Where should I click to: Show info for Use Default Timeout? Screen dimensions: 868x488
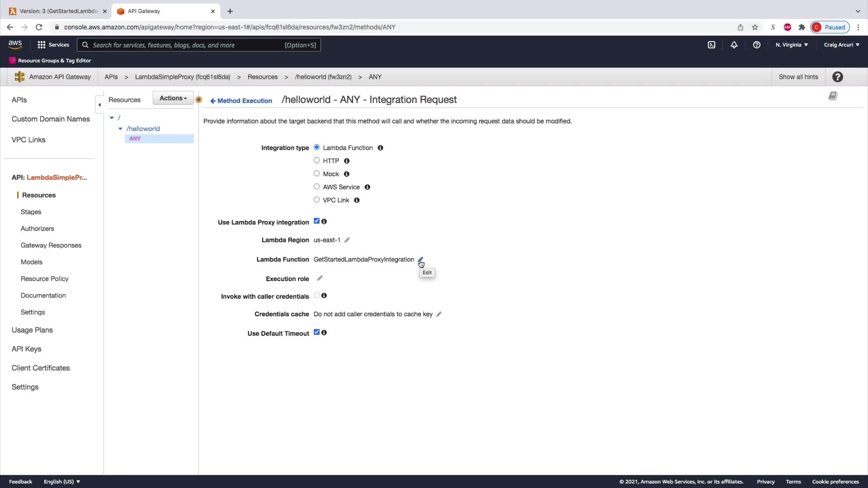pos(324,332)
